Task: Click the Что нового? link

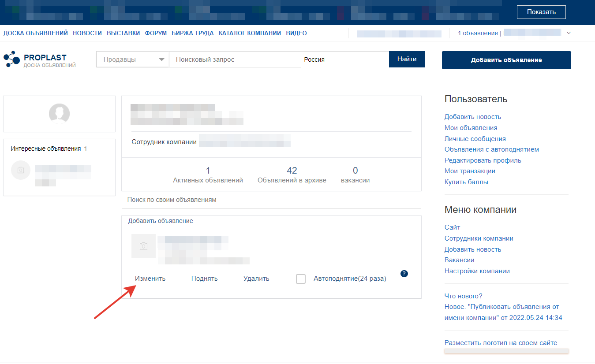Action: coord(464,296)
